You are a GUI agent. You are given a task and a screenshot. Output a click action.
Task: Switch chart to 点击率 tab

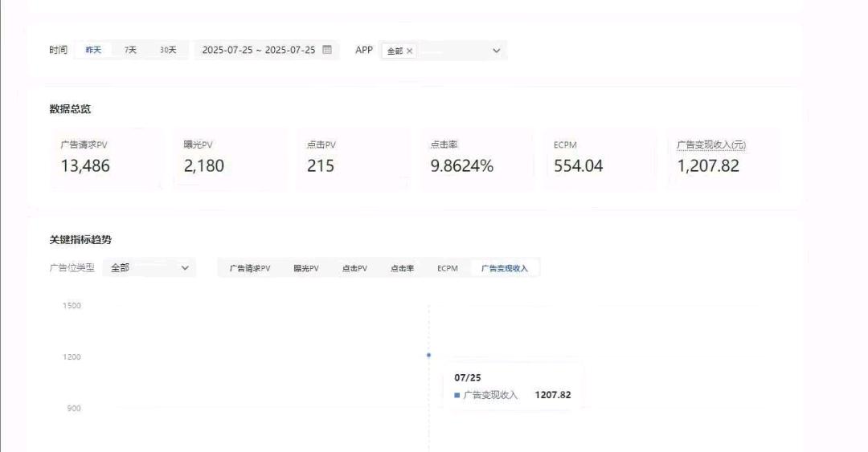click(x=402, y=268)
